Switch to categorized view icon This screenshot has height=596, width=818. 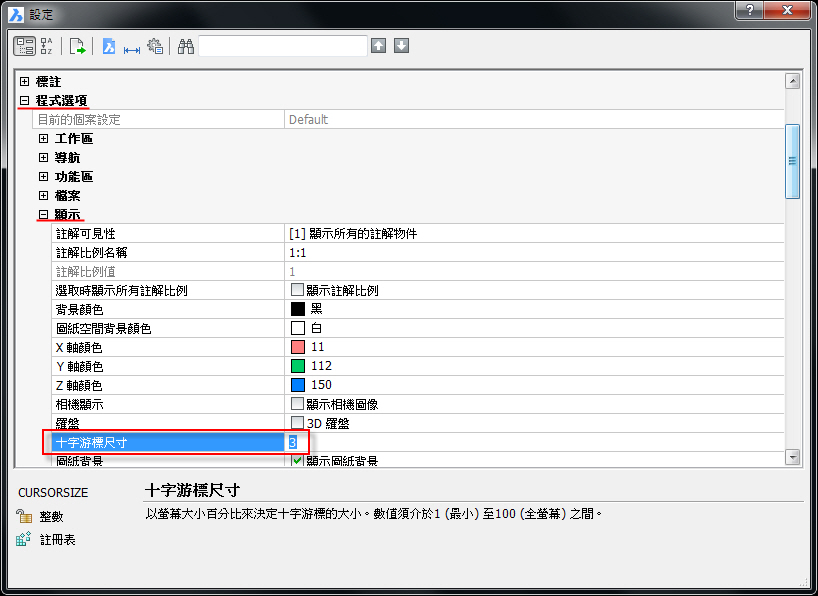coord(24,46)
